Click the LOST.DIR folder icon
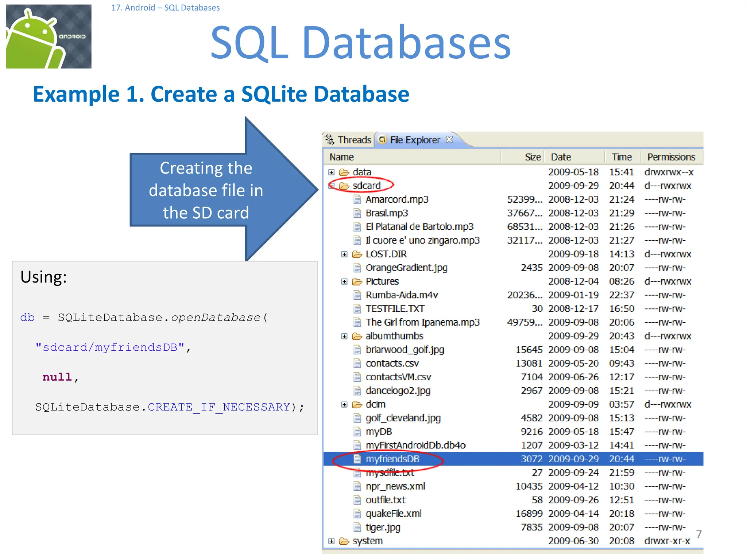Screen dimensions: 747x560 click(357, 254)
